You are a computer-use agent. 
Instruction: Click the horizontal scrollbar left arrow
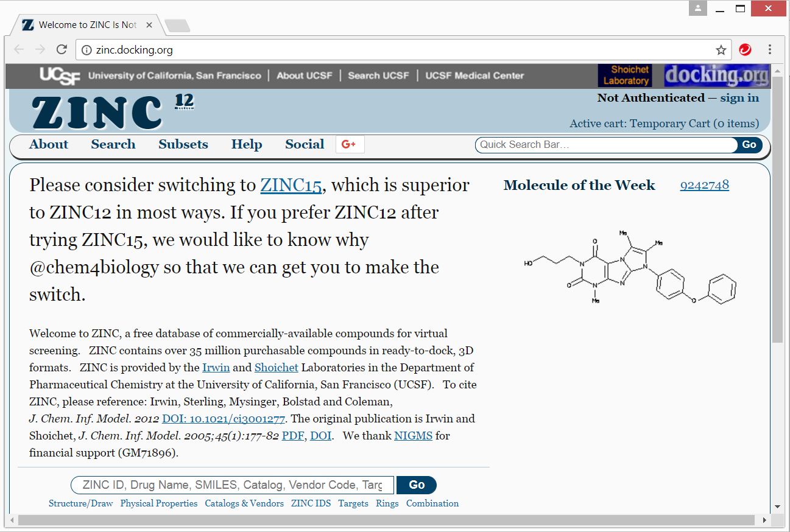point(12,520)
